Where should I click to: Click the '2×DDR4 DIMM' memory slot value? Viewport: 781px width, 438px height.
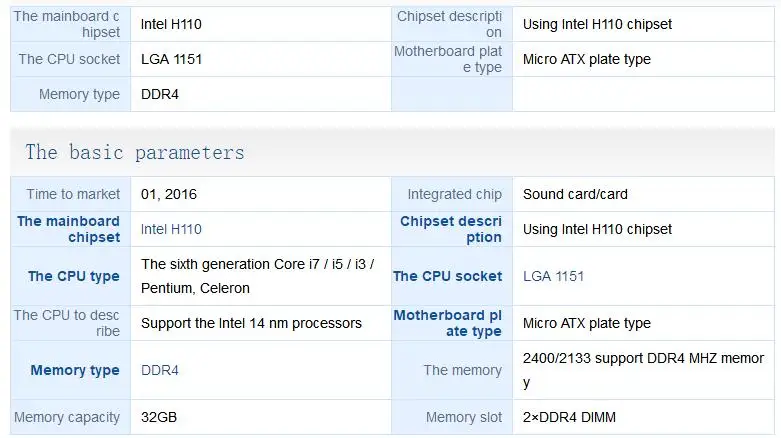573,417
